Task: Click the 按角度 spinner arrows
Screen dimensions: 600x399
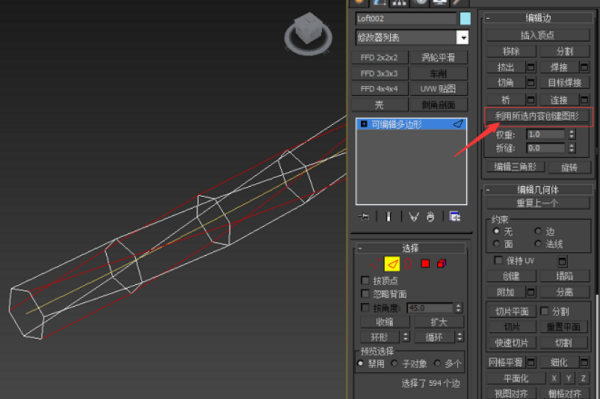Action: (458, 308)
